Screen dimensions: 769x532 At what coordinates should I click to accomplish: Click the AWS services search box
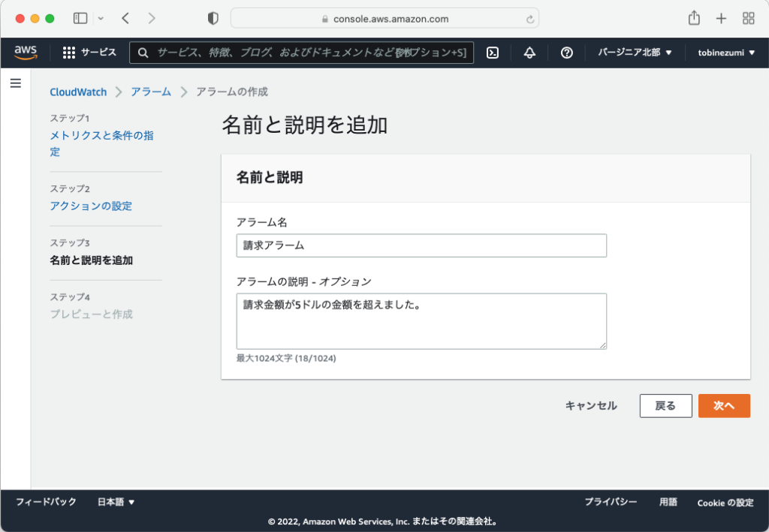tap(301, 53)
